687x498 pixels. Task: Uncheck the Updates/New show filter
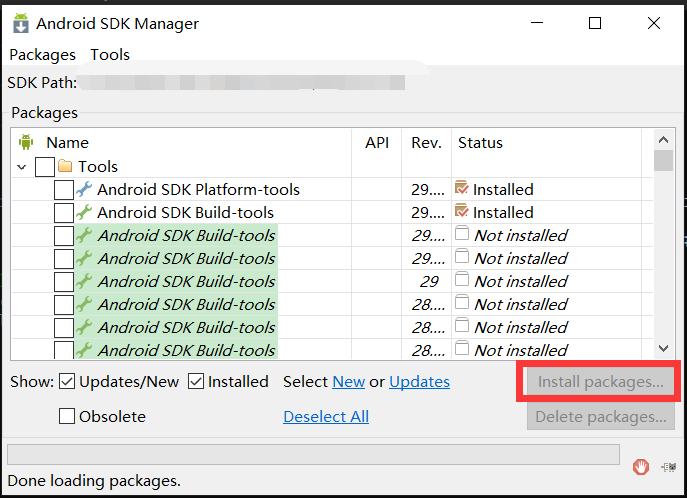67,381
